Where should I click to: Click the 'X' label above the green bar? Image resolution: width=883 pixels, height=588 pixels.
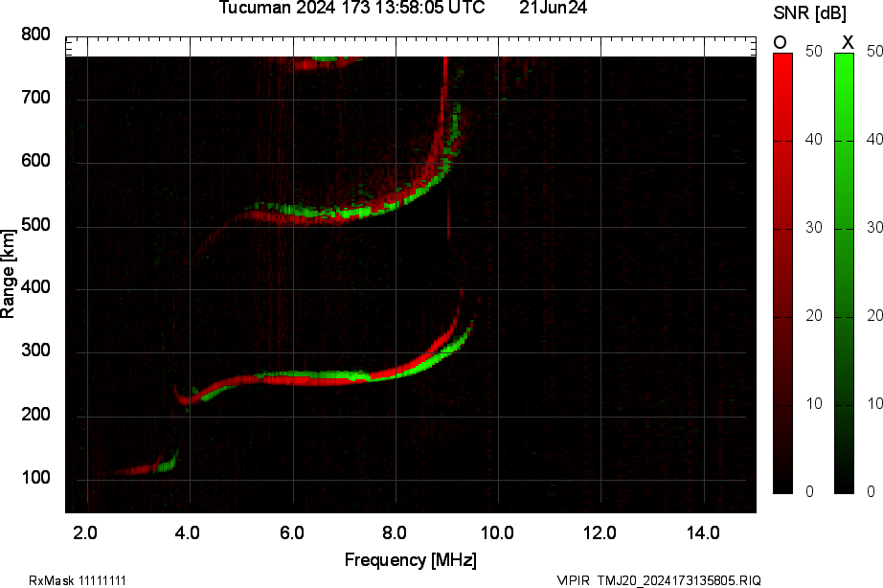coord(848,42)
